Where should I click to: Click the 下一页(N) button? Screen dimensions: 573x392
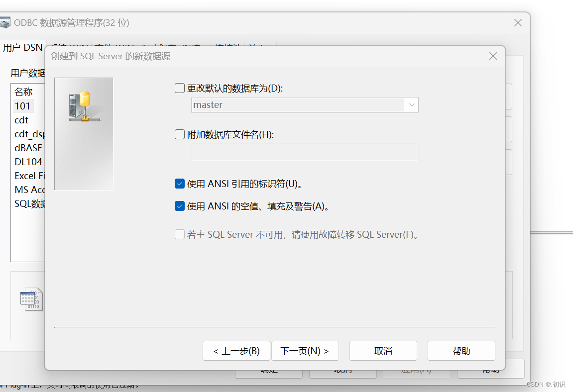(x=305, y=351)
